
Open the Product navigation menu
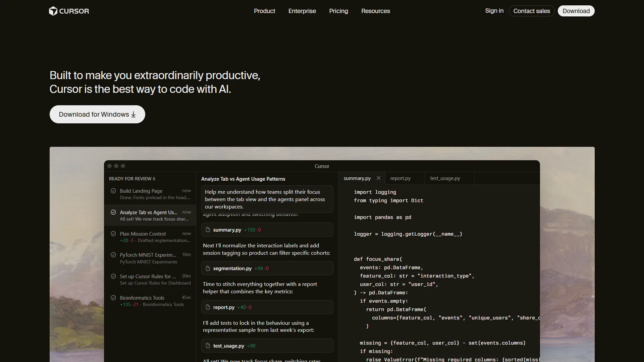pyautogui.click(x=264, y=11)
